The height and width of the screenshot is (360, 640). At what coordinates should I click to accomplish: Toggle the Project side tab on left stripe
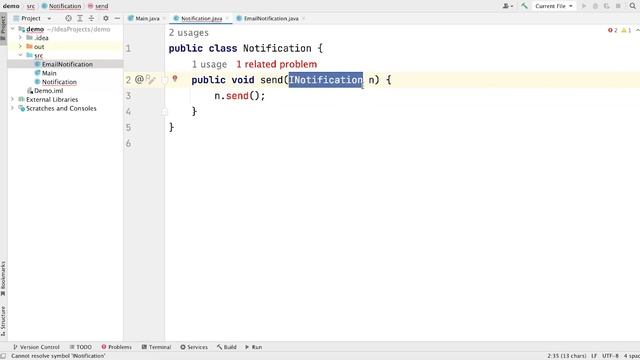[3, 29]
